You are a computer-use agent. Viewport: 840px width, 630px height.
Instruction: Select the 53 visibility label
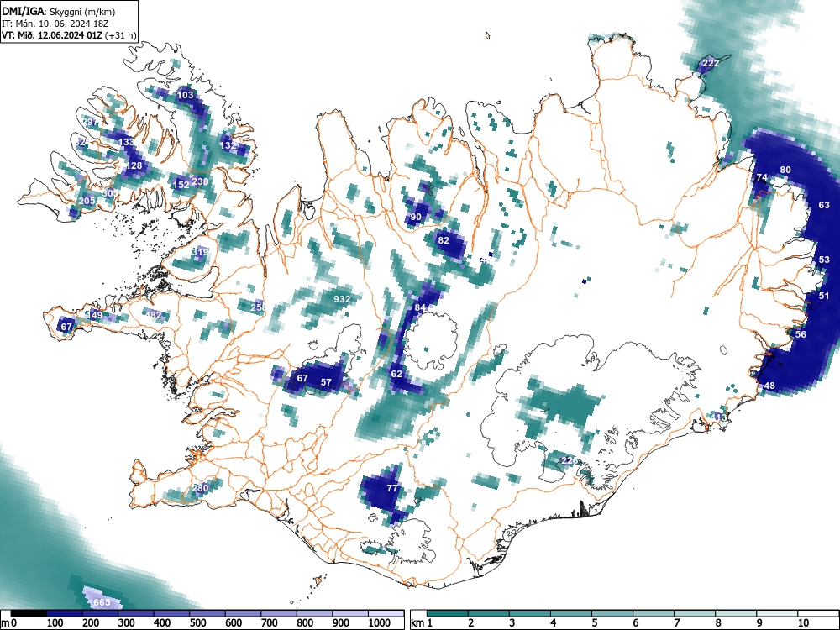click(824, 260)
